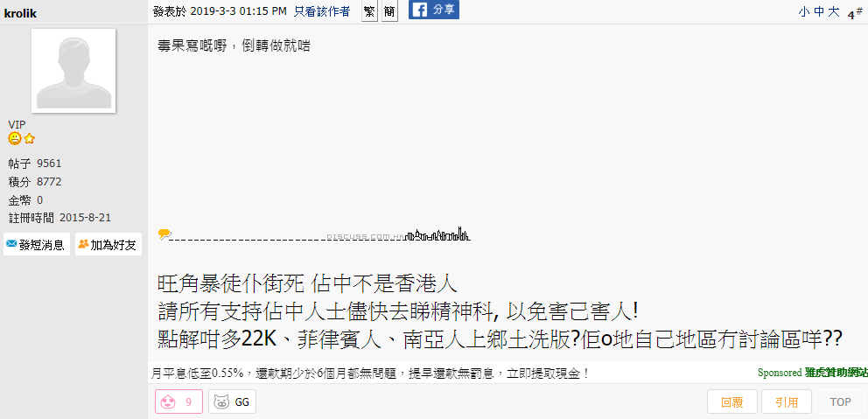Image resolution: width=868 pixels, height=419 pixels.
Task: Jump to page TOP button
Action: coord(840,402)
